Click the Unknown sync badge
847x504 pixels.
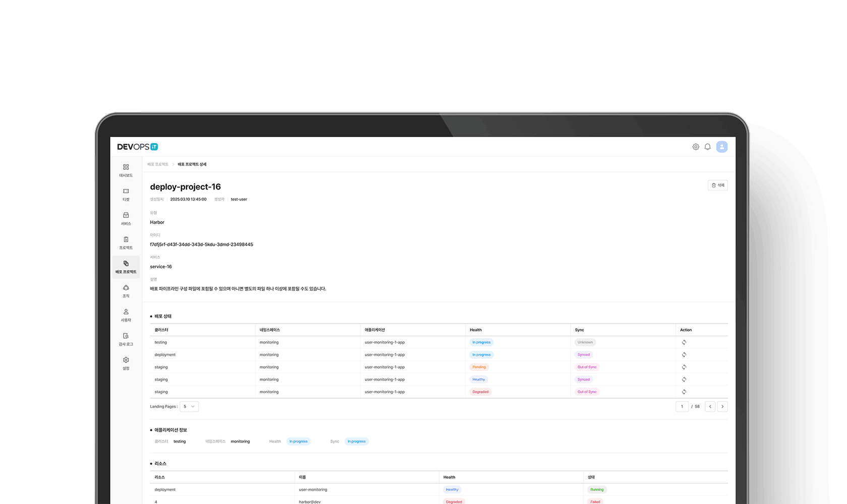click(x=585, y=342)
